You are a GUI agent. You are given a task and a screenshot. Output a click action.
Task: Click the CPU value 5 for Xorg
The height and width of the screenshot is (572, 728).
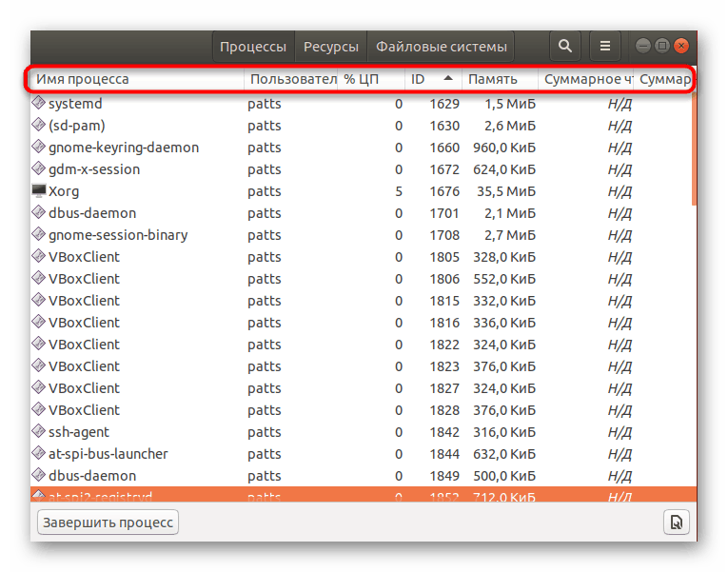(x=399, y=191)
